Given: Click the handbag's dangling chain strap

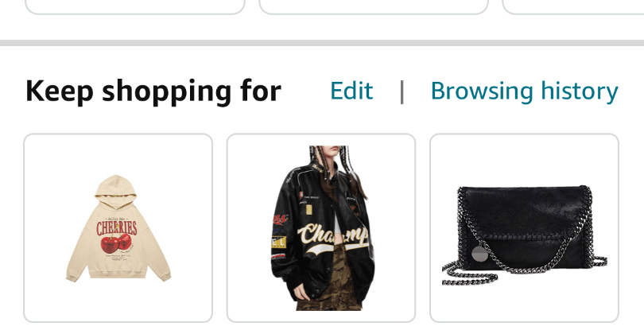Looking at the screenshot, I should (x=468, y=274).
